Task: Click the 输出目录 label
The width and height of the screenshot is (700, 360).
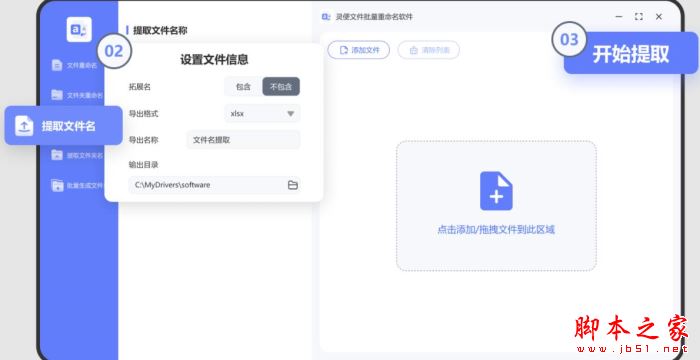Action: pyautogui.click(x=143, y=164)
